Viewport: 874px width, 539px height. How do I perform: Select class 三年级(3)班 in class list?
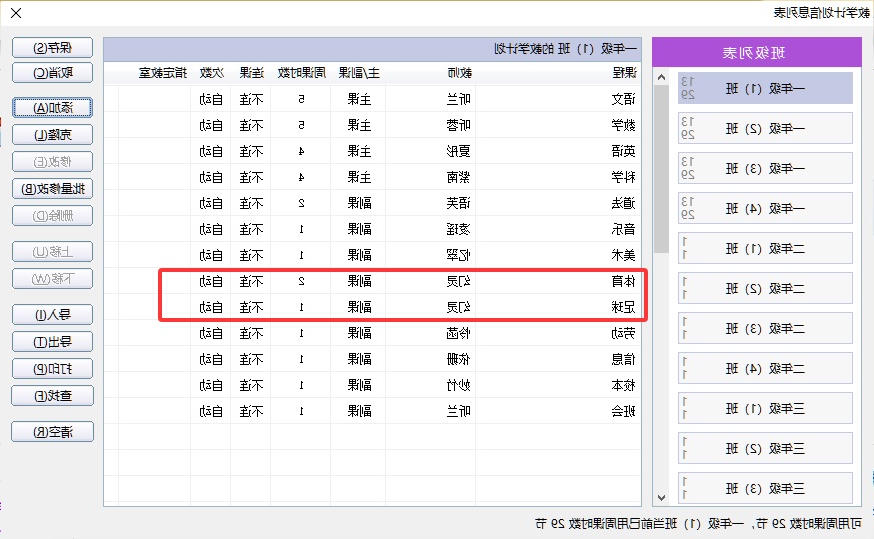[765, 488]
